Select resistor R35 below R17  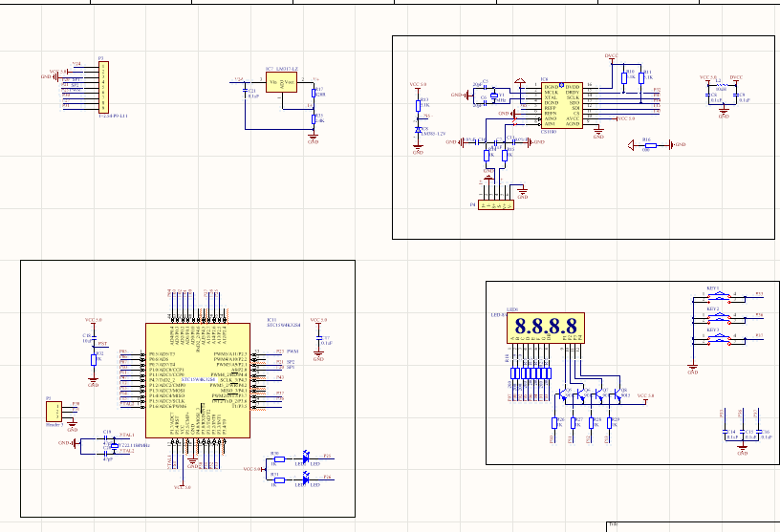(314, 118)
